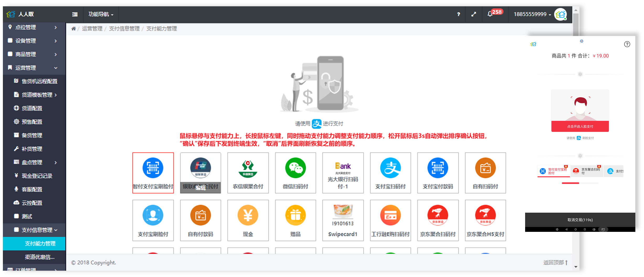Open 售货机远程配置 in sidebar

pos(34,81)
